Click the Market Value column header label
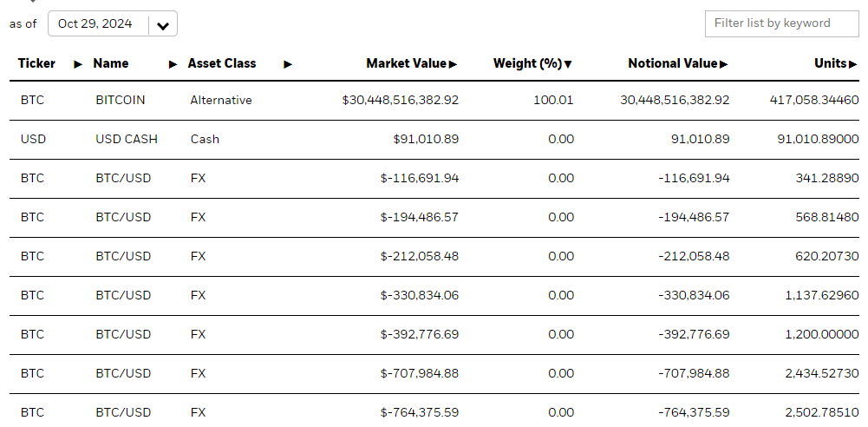The image size is (868, 427). [x=406, y=63]
